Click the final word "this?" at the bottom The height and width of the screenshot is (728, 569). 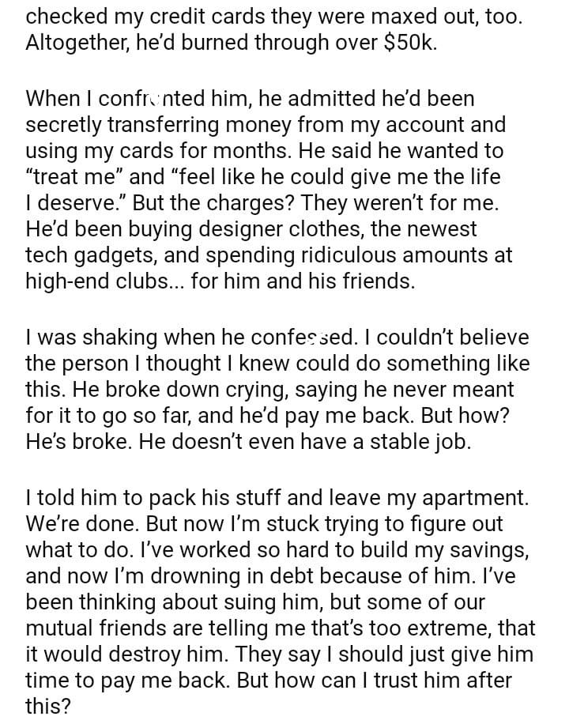[49, 707]
